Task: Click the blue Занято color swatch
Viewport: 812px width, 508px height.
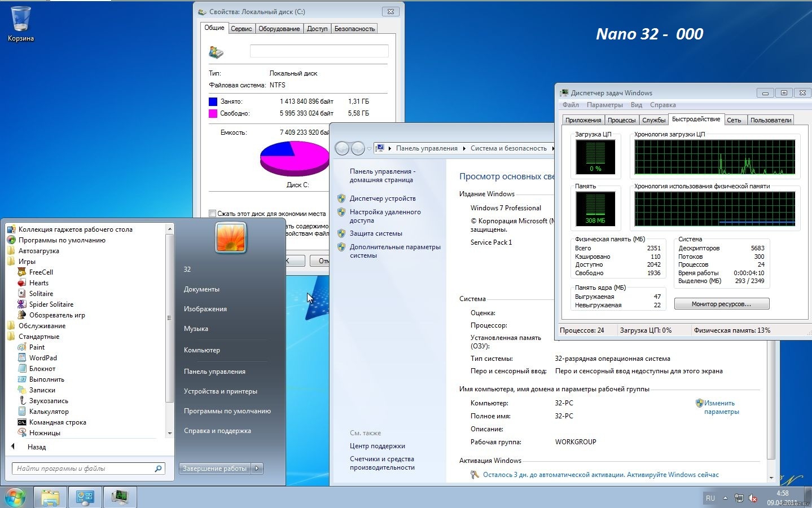Action: [213, 101]
